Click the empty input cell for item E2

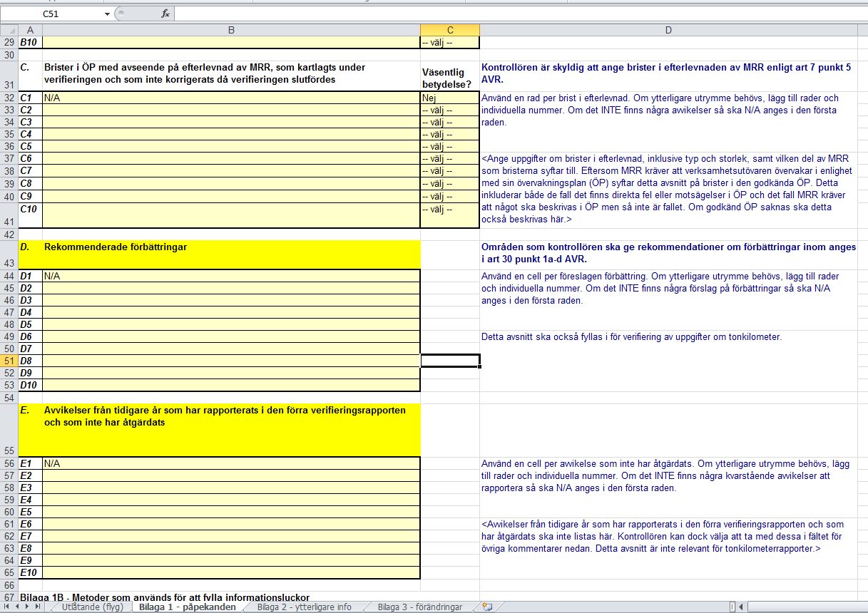(232, 475)
